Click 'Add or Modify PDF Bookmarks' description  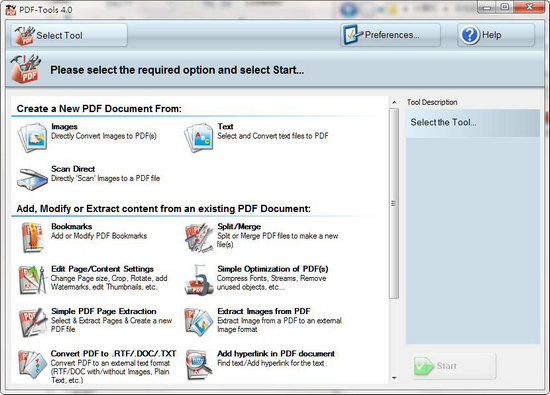(99, 236)
